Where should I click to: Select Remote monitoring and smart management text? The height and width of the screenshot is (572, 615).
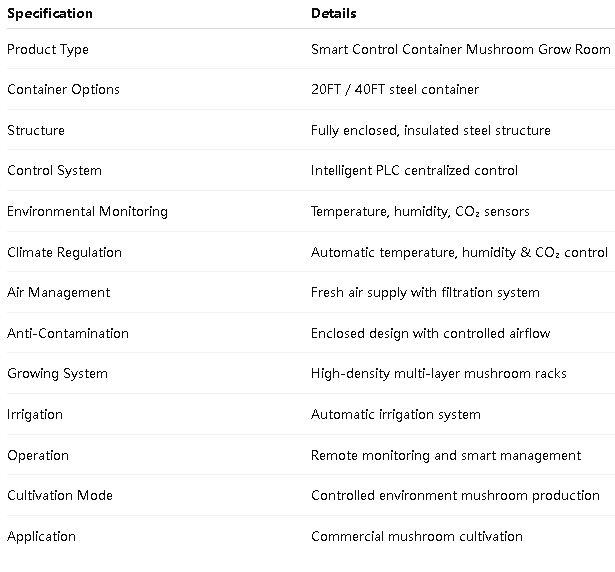coord(445,456)
